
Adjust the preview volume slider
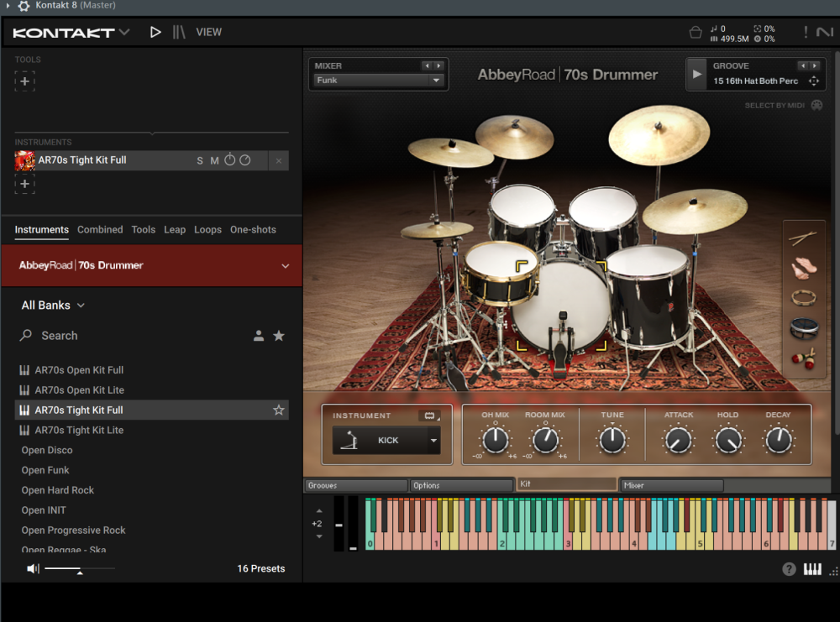coord(79,570)
